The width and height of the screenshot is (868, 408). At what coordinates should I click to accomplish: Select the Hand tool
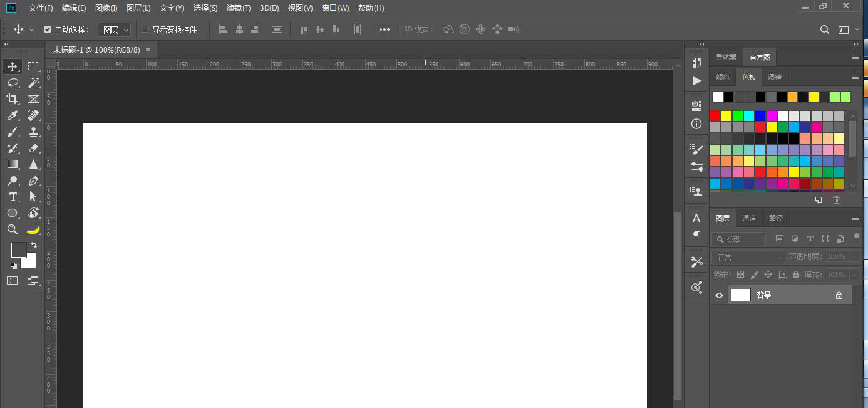33,213
